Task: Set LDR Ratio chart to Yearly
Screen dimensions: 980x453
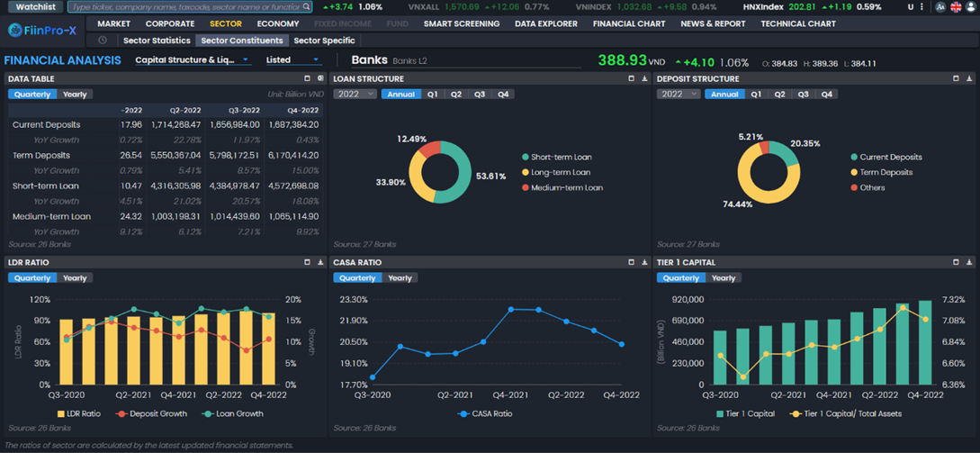Action: pyautogui.click(x=75, y=278)
